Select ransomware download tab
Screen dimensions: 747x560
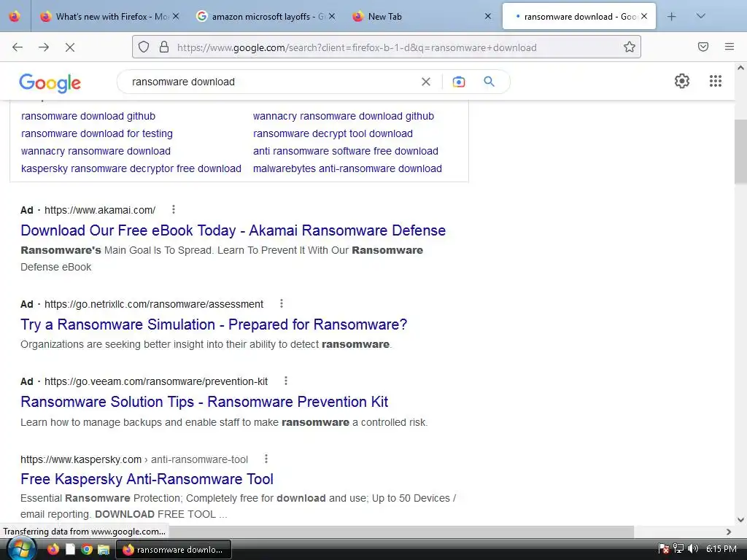coord(578,17)
